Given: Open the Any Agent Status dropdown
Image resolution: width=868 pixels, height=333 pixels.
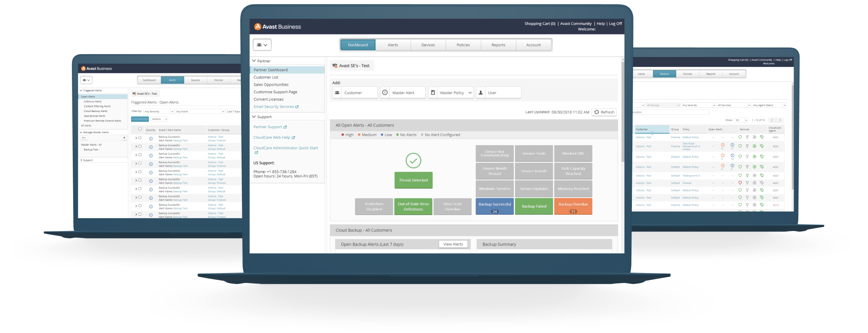Looking at the screenshot, I should click(769, 105).
